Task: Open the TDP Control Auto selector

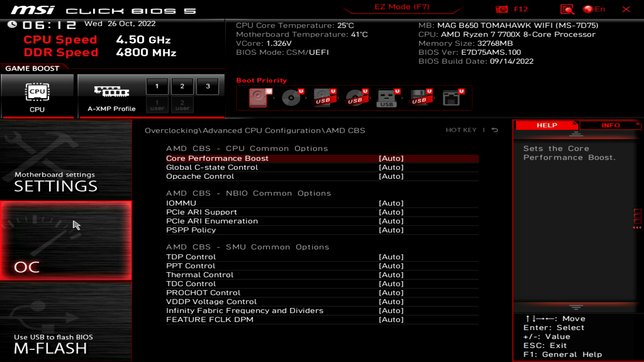Action: pos(391,257)
